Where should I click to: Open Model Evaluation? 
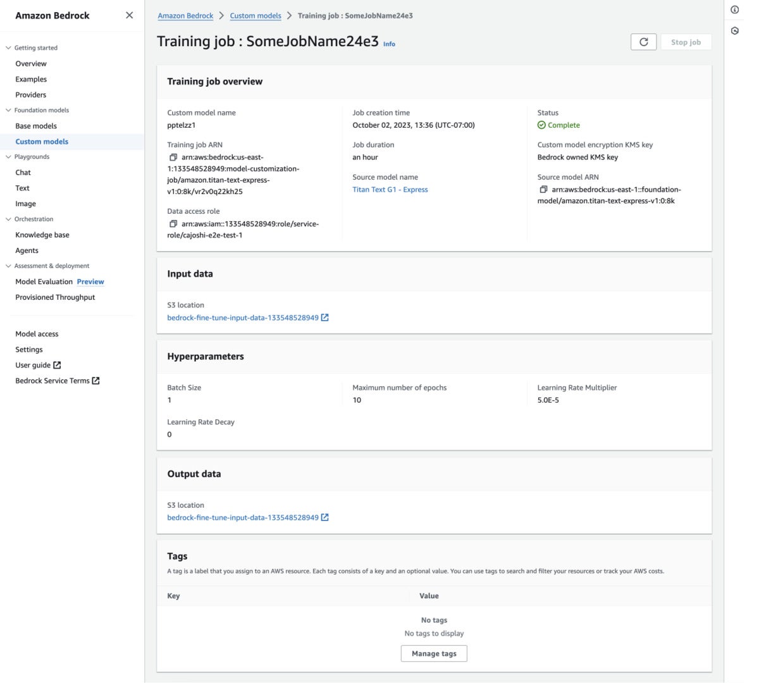point(44,282)
